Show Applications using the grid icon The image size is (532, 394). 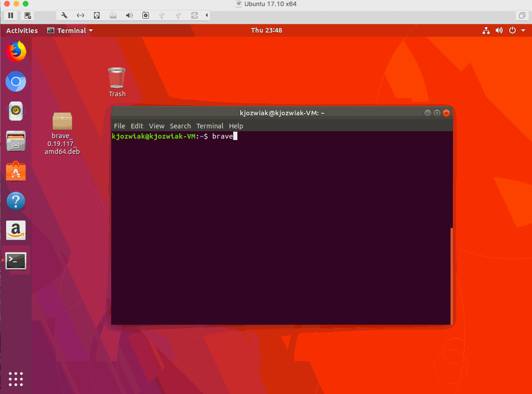(x=16, y=379)
